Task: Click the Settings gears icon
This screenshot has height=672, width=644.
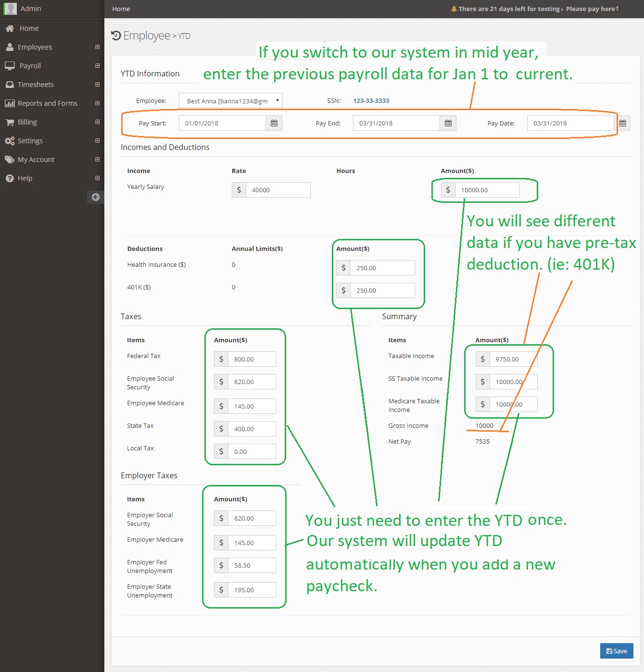Action: point(10,141)
